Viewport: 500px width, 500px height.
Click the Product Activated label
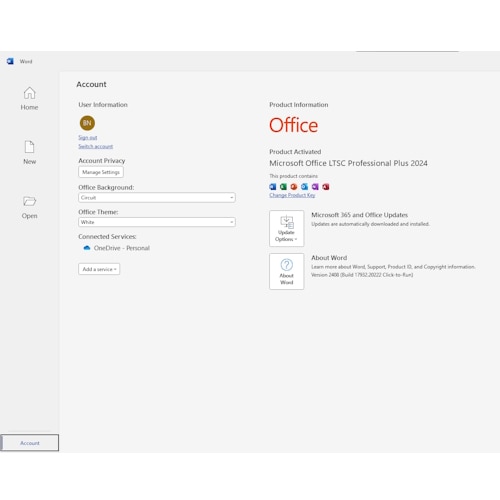295,152
